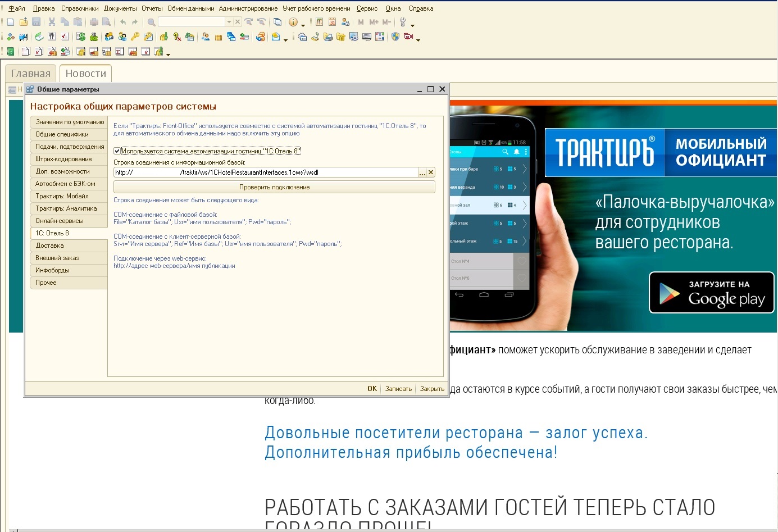The width and height of the screenshot is (778, 532).
Task: Click the Google Play download badge
Action: pyautogui.click(x=712, y=293)
